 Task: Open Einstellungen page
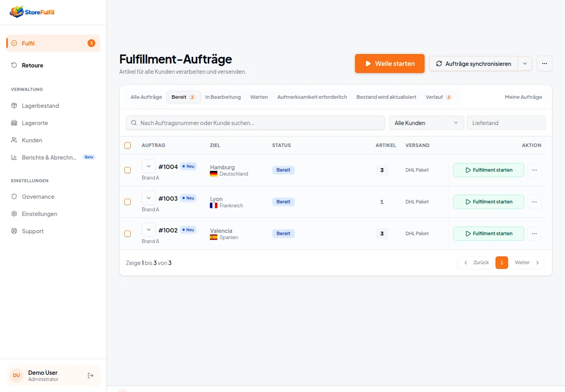[x=53, y=214]
